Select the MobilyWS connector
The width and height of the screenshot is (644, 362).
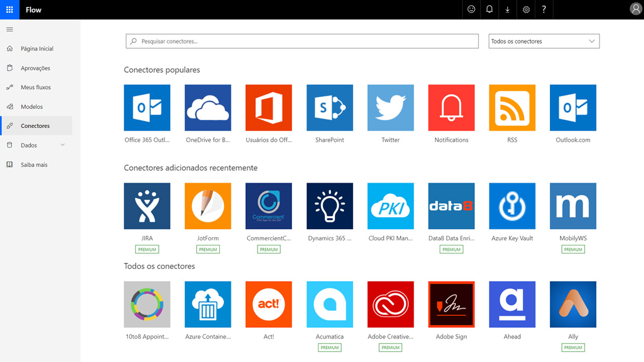pos(573,206)
